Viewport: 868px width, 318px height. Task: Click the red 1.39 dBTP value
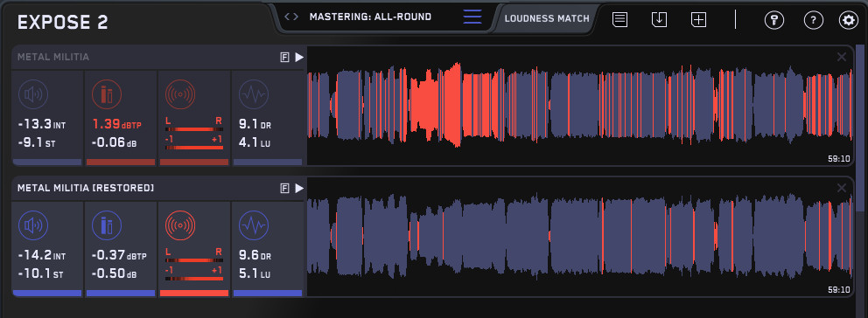point(116,125)
